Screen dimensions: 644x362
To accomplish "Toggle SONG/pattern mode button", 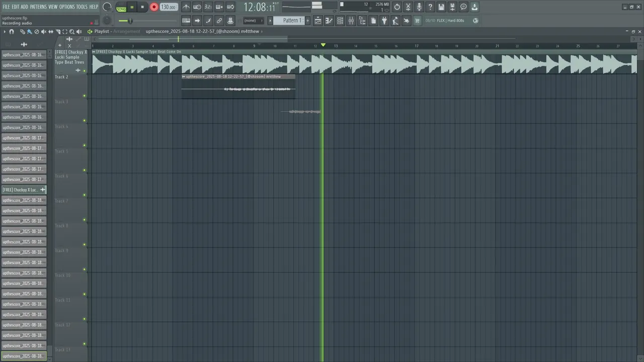I will [121, 7].
